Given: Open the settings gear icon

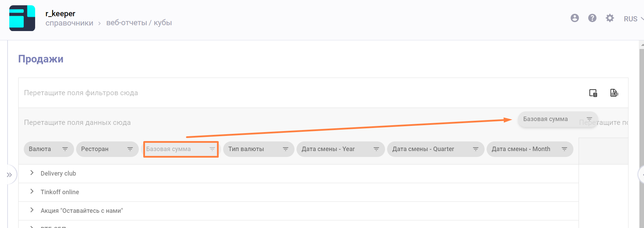Looking at the screenshot, I should click(x=610, y=18).
